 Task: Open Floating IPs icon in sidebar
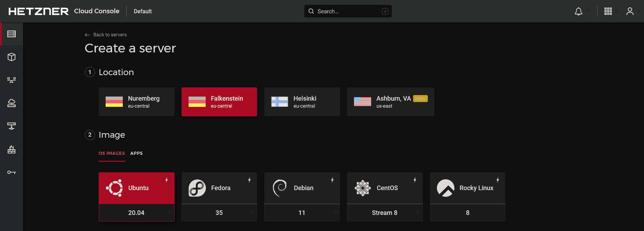12,103
